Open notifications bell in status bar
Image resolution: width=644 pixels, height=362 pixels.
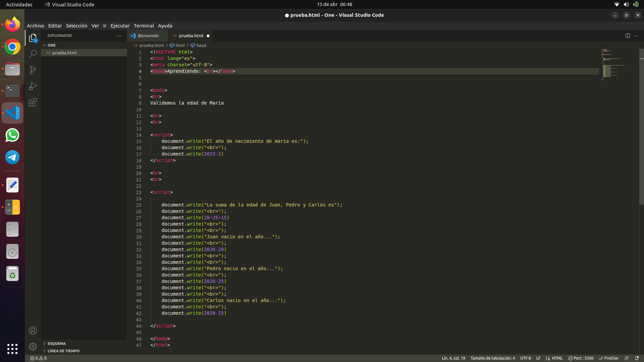(x=637, y=358)
